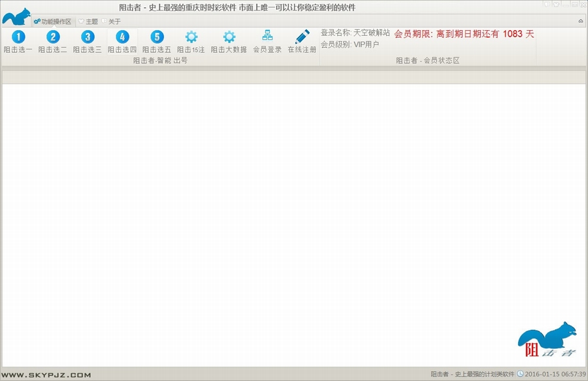Choose the 阻击选四 number 4 icon
This screenshot has width=588, height=381.
(x=122, y=37)
